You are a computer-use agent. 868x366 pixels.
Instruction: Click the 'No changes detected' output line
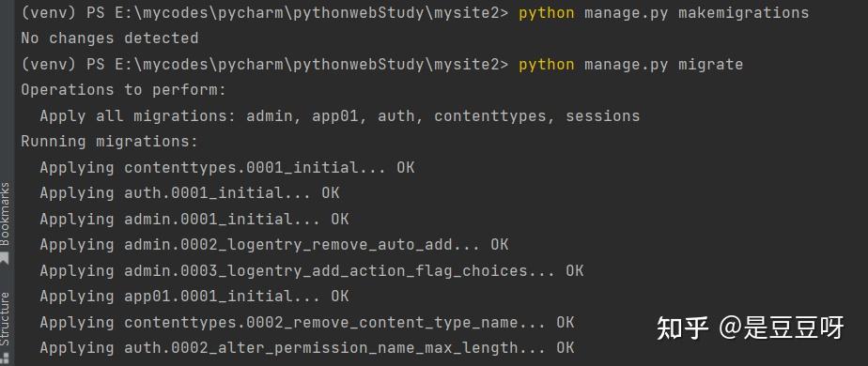(x=110, y=38)
